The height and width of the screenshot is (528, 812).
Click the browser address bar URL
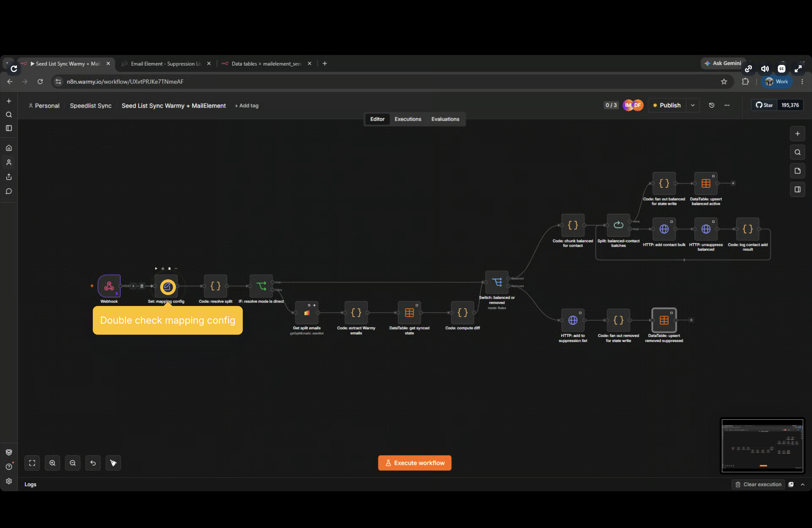(125, 81)
